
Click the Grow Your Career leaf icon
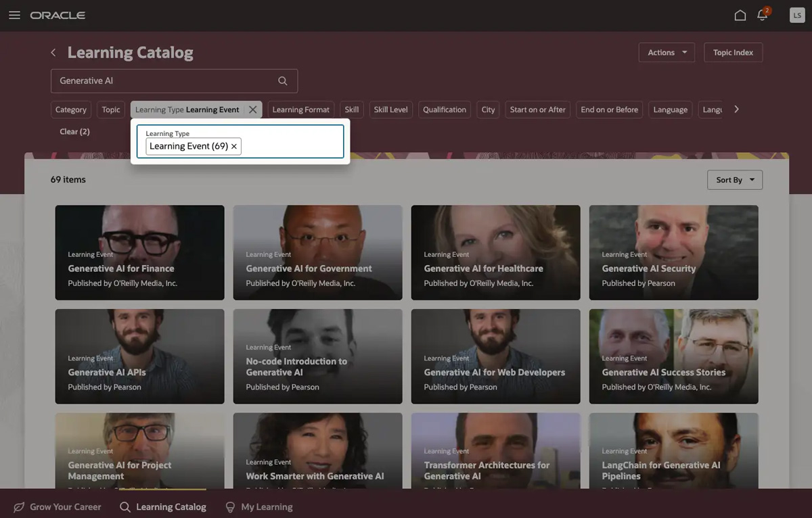pos(19,507)
